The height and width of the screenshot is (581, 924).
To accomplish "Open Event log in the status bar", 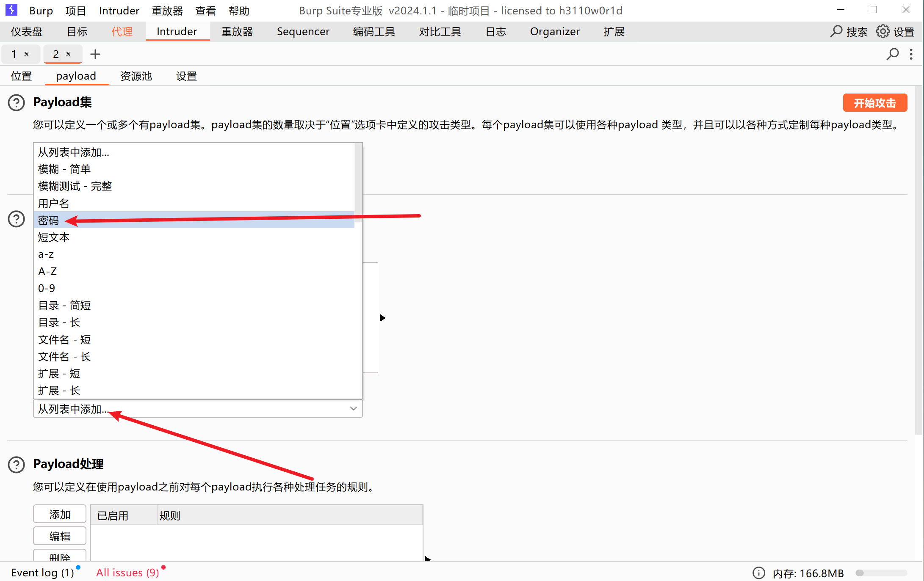I will (42, 573).
